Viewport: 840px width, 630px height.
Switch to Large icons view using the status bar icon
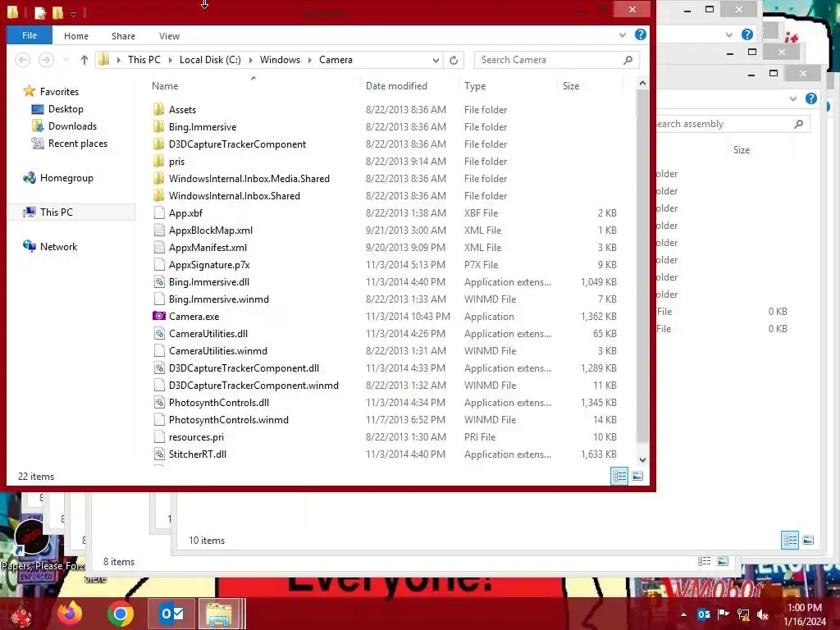[637, 476]
